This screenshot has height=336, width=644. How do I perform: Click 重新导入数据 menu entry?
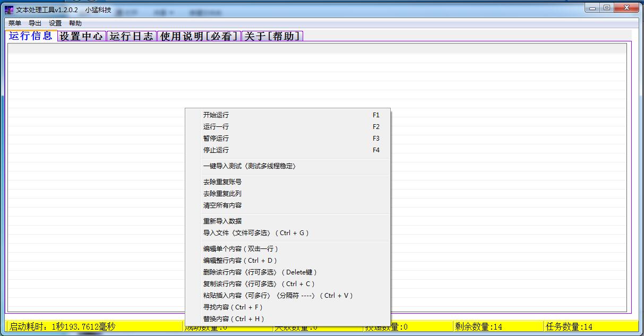pyautogui.click(x=287, y=221)
